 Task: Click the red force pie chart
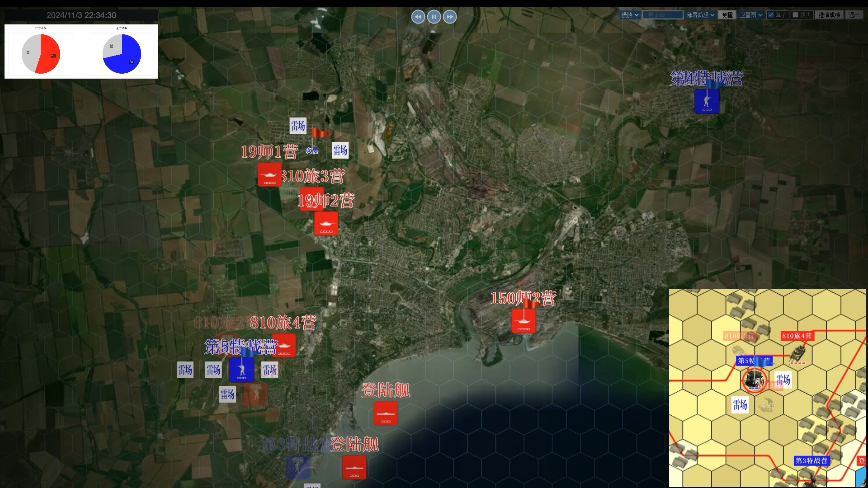[41, 54]
